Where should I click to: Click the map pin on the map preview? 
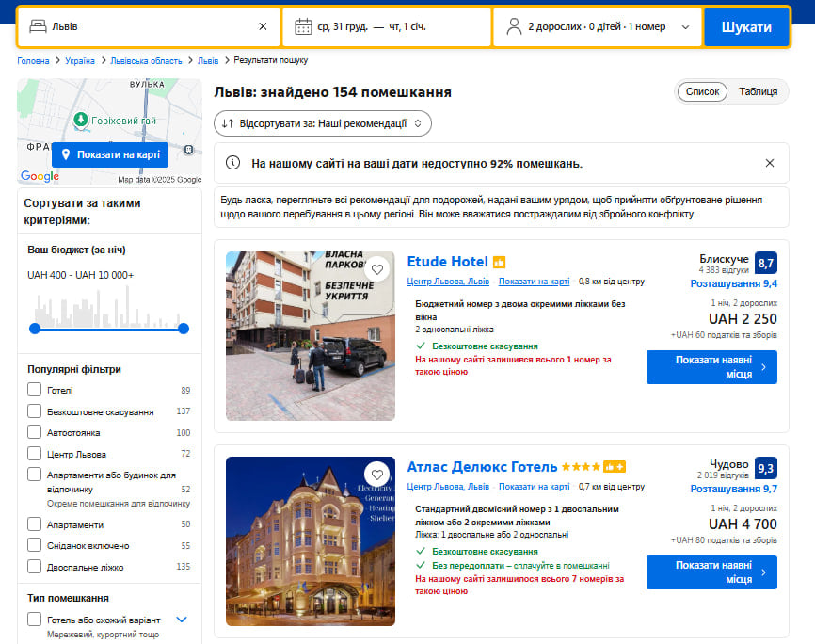(70, 154)
